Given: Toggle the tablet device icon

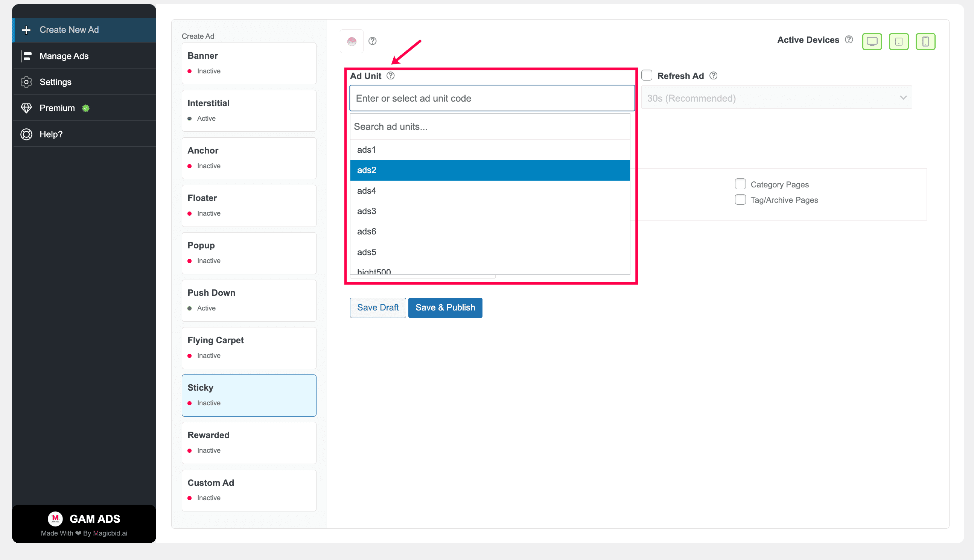Looking at the screenshot, I should pos(899,41).
